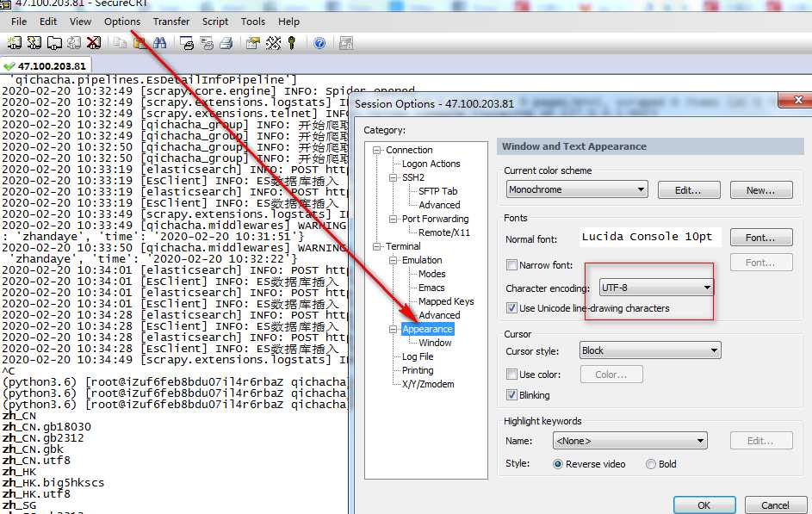This screenshot has width=812, height=514.
Task: Open the Tools menu
Action: 252,22
